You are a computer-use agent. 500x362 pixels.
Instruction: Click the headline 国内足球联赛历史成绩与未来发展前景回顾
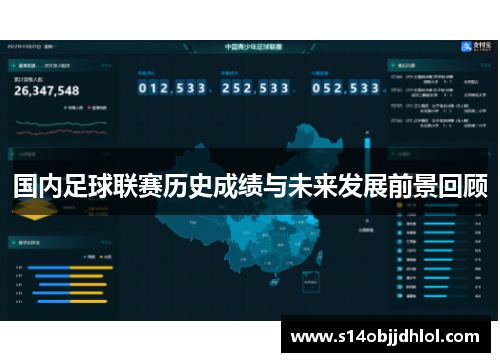250,186
